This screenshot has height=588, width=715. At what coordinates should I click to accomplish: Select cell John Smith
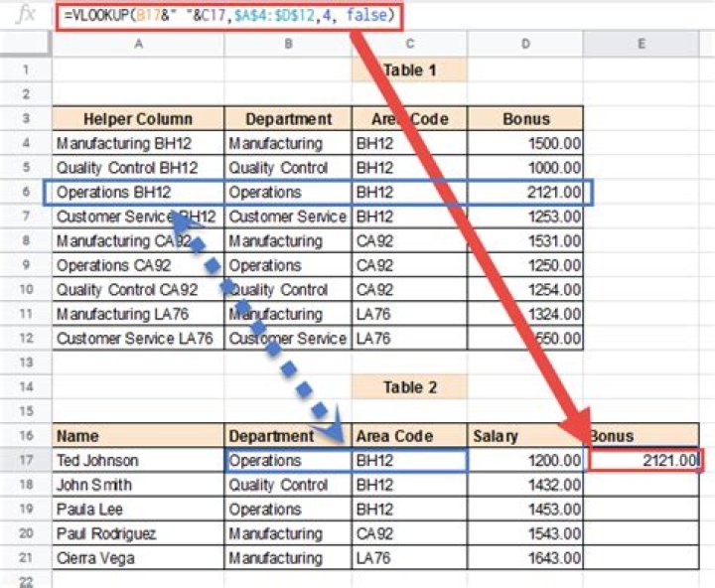coord(138,485)
